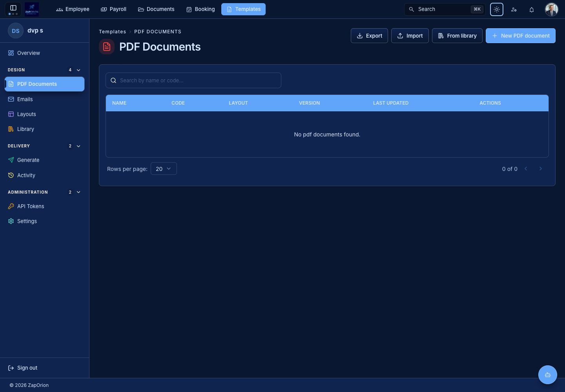The height and width of the screenshot is (392, 565).
Task: Open the Rows per page dropdown
Action: click(164, 169)
